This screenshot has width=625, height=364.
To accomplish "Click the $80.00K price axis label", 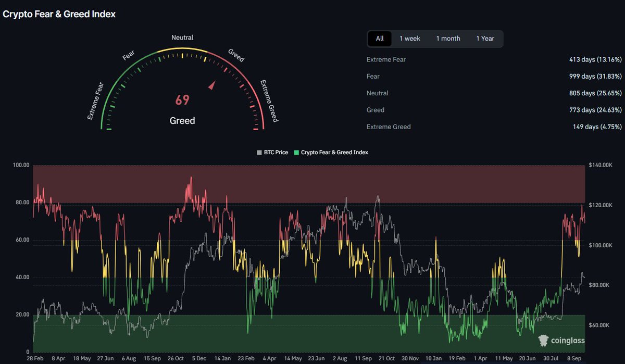I will 599,285.
